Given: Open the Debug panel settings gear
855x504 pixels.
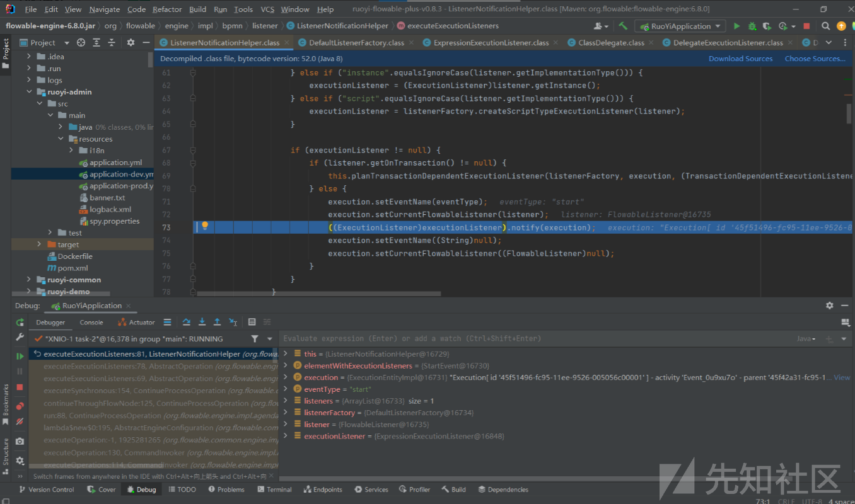Looking at the screenshot, I should pyautogui.click(x=829, y=306).
